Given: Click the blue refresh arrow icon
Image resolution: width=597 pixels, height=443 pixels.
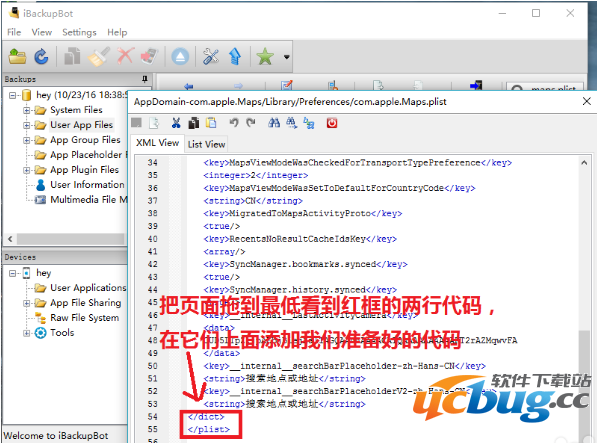Looking at the screenshot, I should [x=42, y=57].
